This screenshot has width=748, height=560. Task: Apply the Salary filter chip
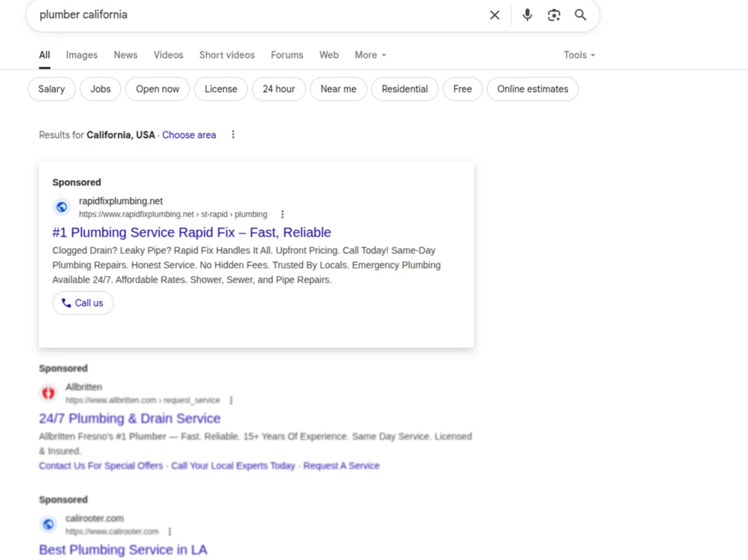51,89
